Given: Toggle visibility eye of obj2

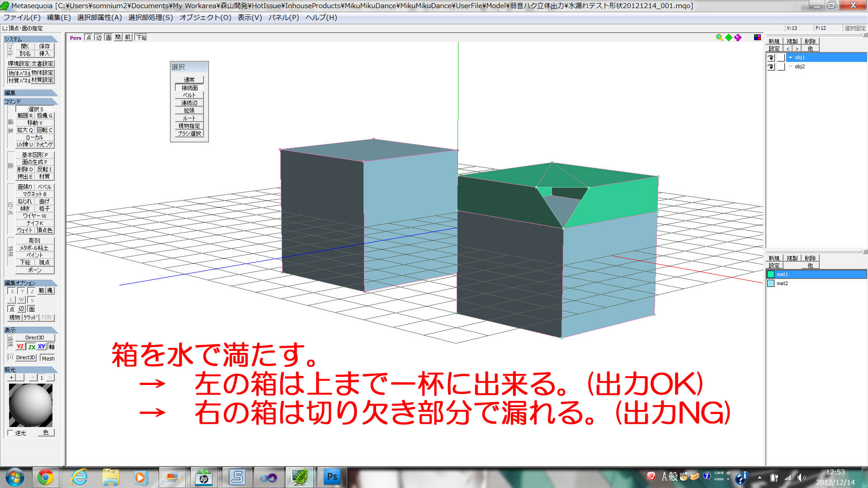Looking at the screenshot, I should point(771,66).
